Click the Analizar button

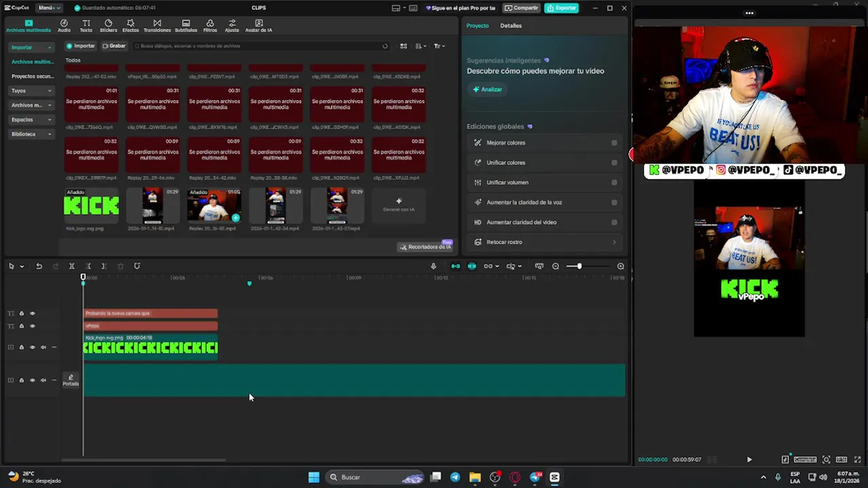point(488,89)
